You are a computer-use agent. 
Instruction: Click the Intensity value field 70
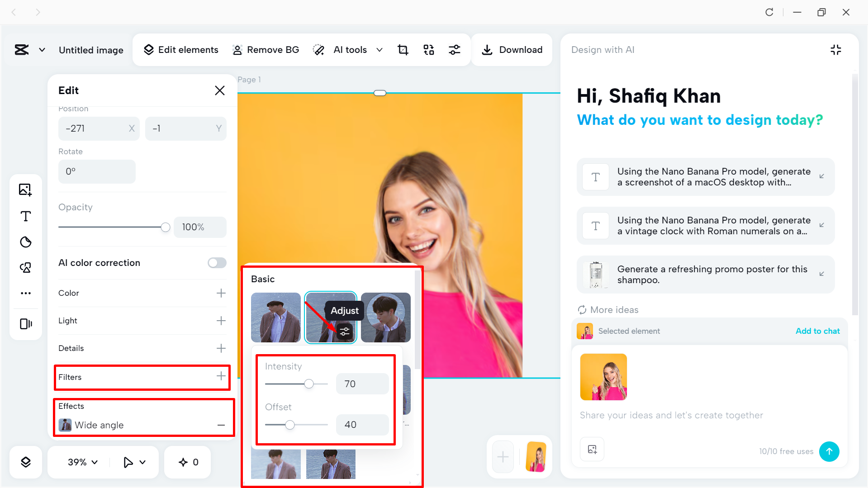tap(362, 384)
